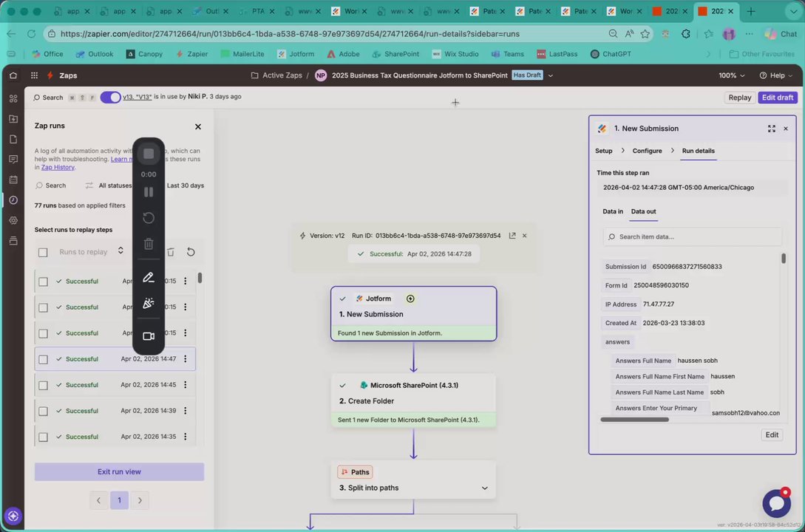The image size is (805, 532).
Task: Stop the screen recording
Action: [x=149, y=154]
